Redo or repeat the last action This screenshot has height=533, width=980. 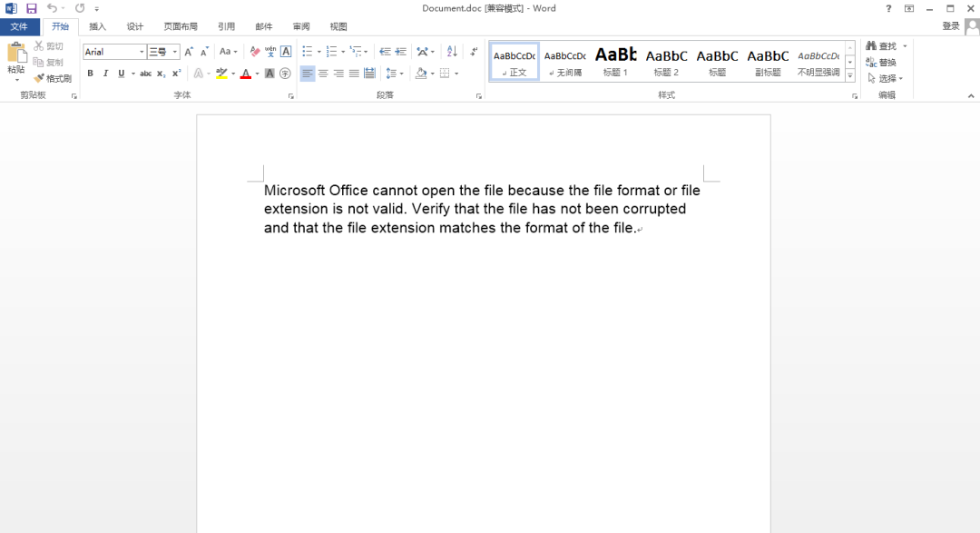point(80,9)
